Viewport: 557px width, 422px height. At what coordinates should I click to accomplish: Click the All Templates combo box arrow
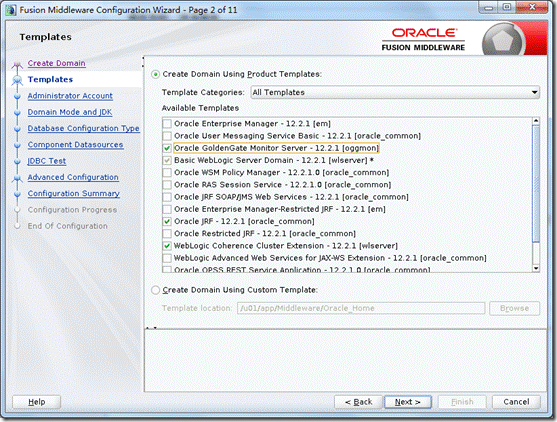(x=534, y=92)
